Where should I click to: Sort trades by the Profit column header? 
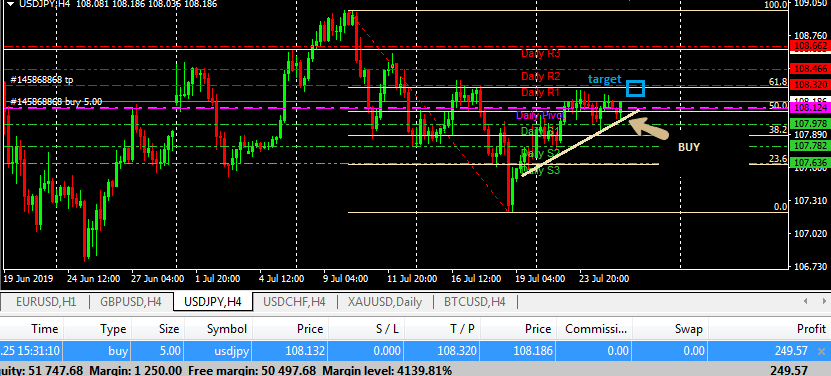[x=811, y=329]
